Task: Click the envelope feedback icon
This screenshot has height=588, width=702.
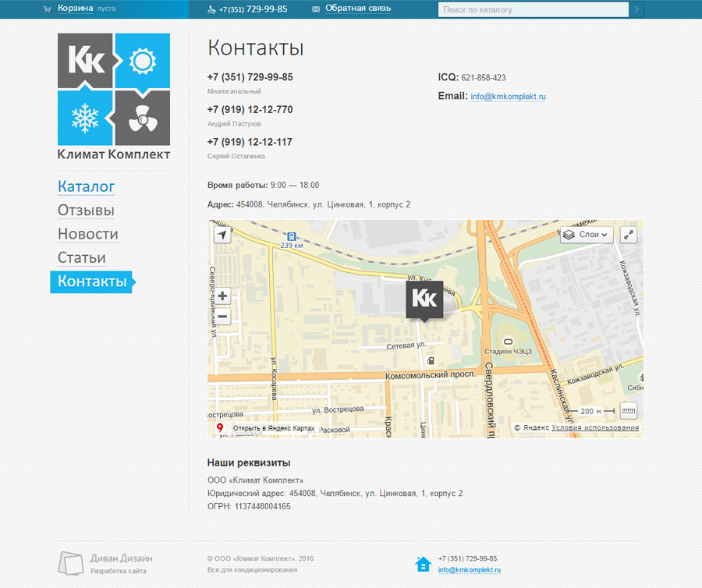Action: [x=316, y=9]
